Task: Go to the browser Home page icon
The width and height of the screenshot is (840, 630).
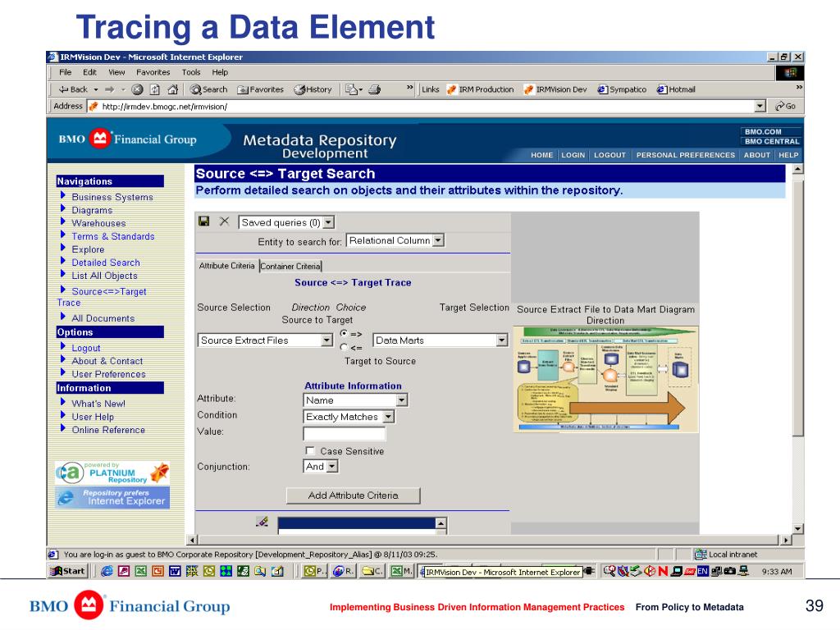Action: pos(172,89)
